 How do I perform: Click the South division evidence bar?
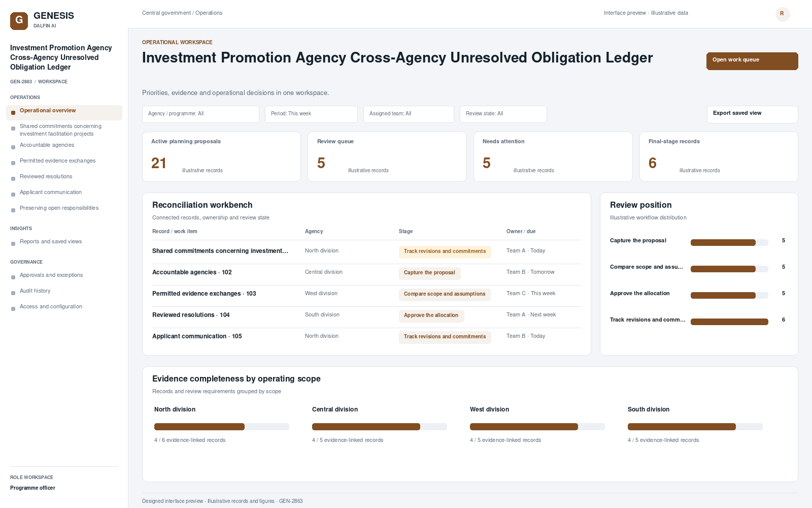(x=695, y=427)
